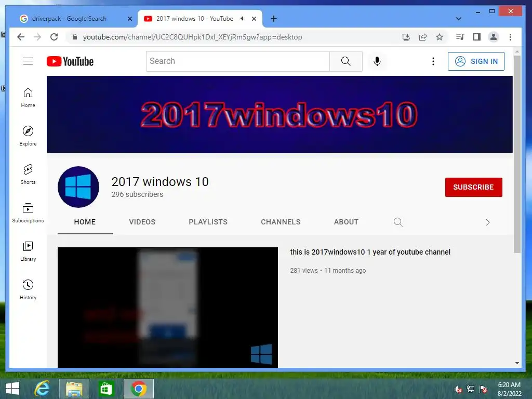Image resolution: width=532 pixels, height=399 pixels.
Task: Click the 296 subscribers text
Action: (137, 194)
